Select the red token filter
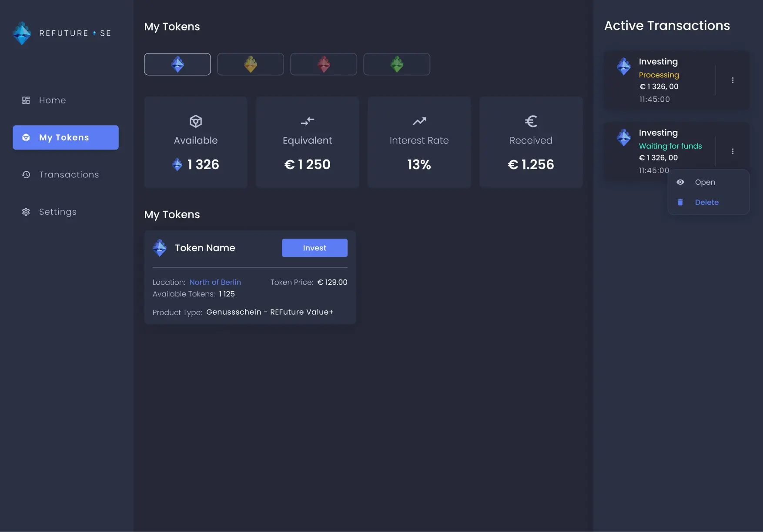The image size is (763, 532). tap(324, 64)
